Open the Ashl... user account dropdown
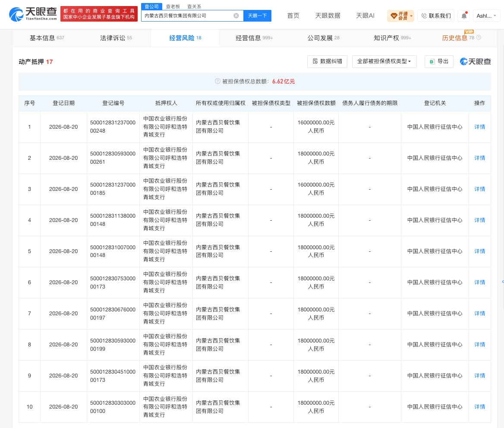 click(x=486, y=16)
